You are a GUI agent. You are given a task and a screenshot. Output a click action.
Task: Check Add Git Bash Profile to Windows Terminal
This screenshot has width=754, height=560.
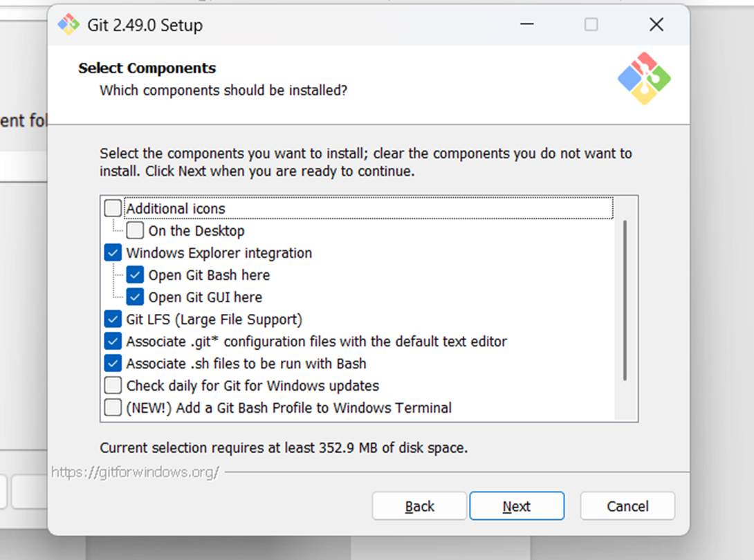point(113,407)
